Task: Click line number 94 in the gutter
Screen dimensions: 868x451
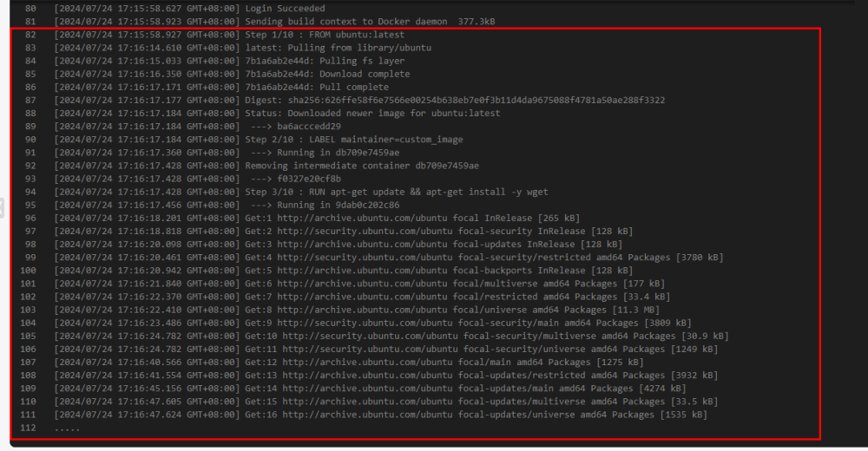Action: coord(30,192)
